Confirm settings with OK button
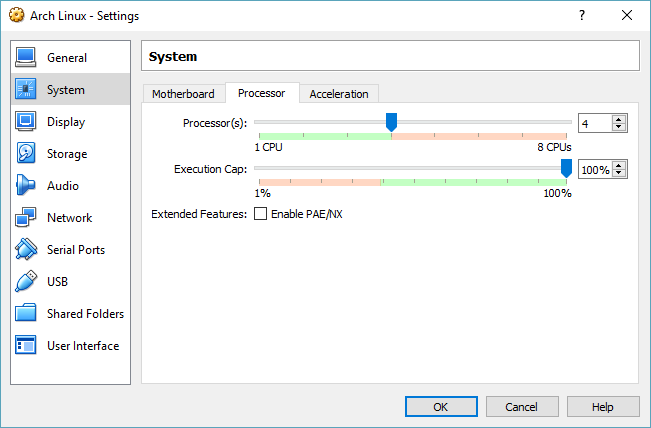The height and width of the screenshot is (428, 651). pos(441,406)
